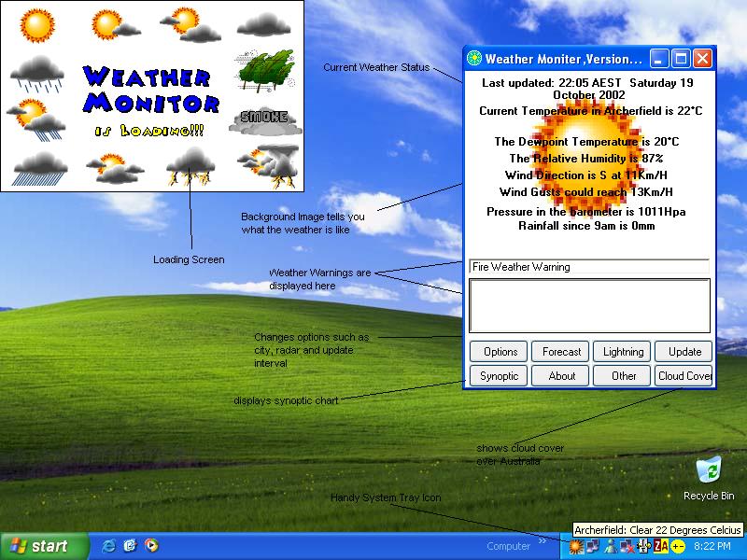
Task: Click the storm with sun and lightning icon
Action: (268, 165)
